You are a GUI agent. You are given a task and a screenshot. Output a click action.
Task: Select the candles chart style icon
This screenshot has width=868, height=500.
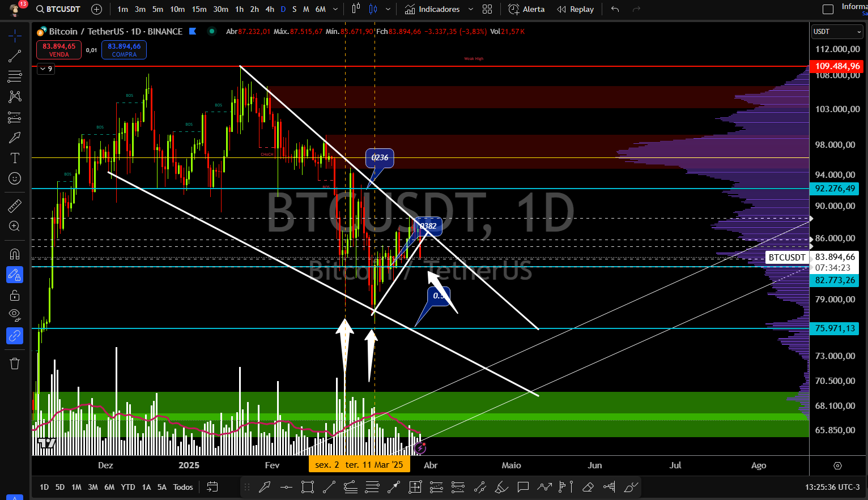click(x=373, y=9)
